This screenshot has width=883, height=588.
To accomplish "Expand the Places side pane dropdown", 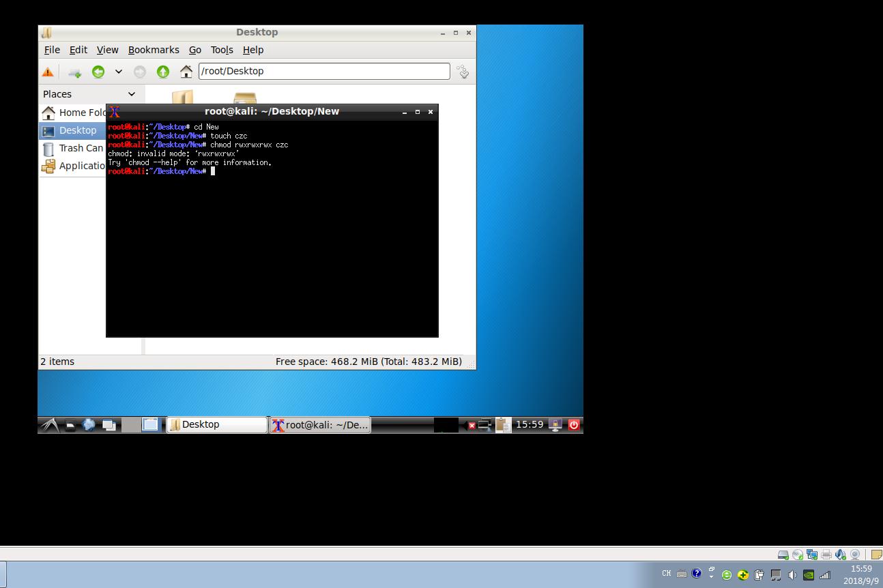I will click(x=132, y=94).
